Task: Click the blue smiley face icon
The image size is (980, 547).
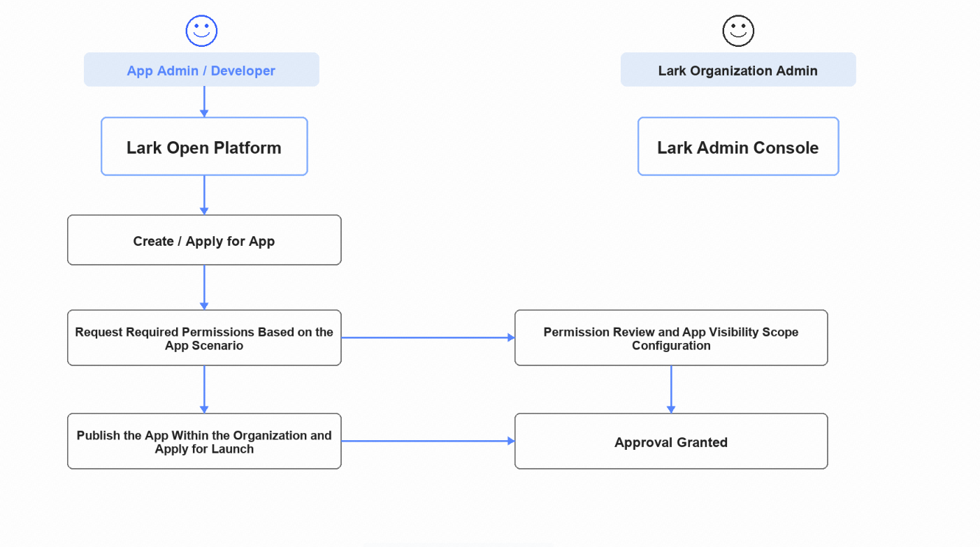Action: point(201,31)
